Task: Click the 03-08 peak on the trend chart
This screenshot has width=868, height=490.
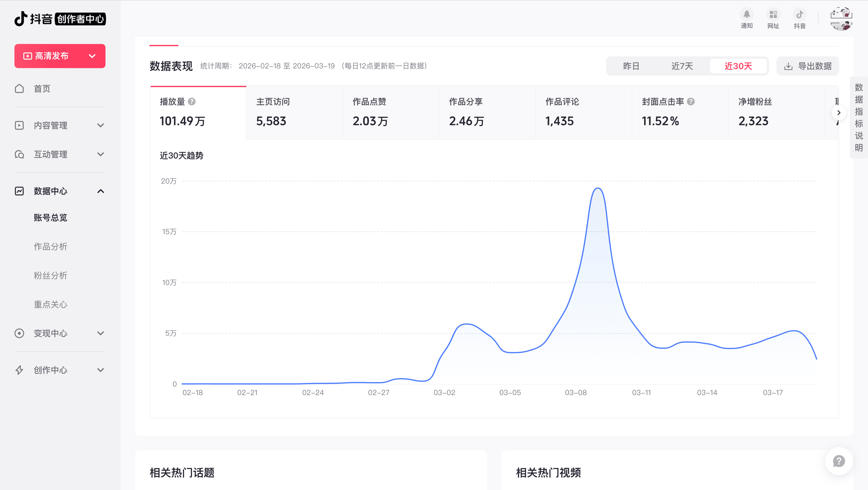Action: tap(598, 189)
